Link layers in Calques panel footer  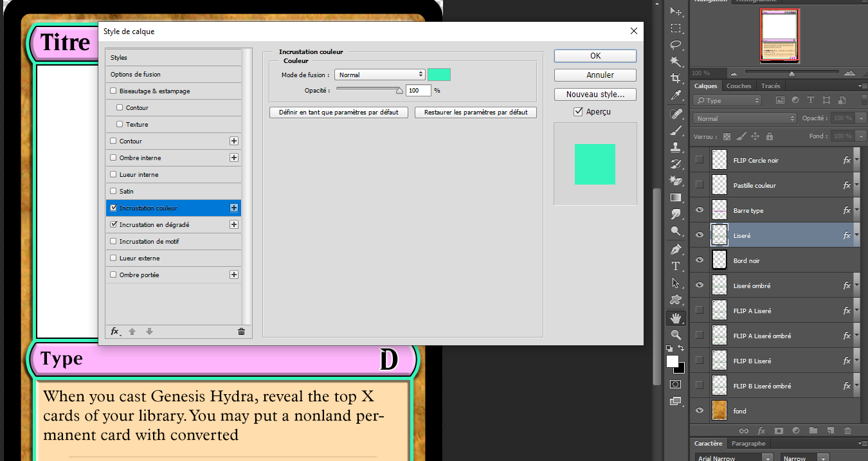point(743,430)
